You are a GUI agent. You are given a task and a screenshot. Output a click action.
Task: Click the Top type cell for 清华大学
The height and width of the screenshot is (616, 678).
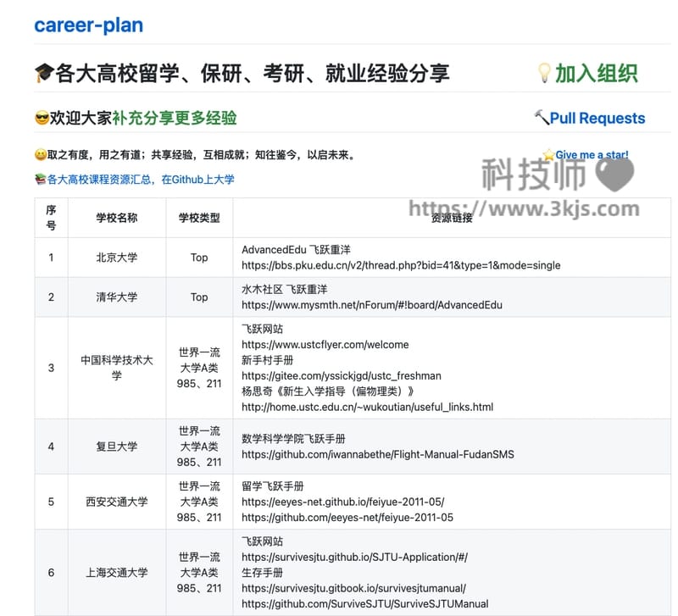(x=199, y=297)
